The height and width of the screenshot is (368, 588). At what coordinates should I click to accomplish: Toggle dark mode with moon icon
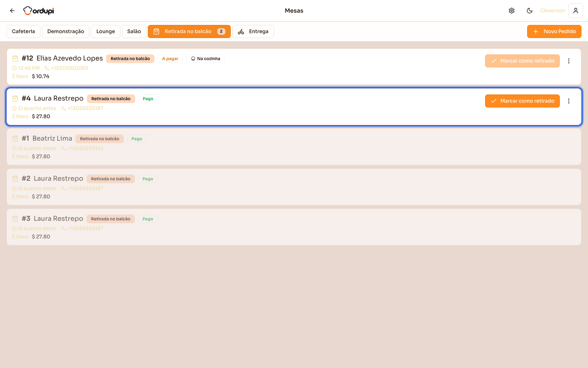coord(530,11)
